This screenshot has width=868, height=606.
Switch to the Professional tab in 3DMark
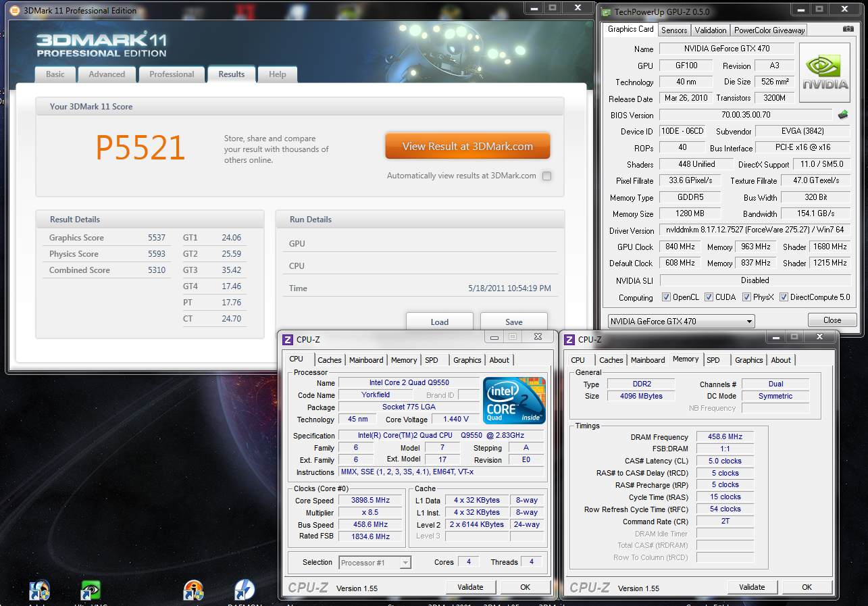pos(172,74)
